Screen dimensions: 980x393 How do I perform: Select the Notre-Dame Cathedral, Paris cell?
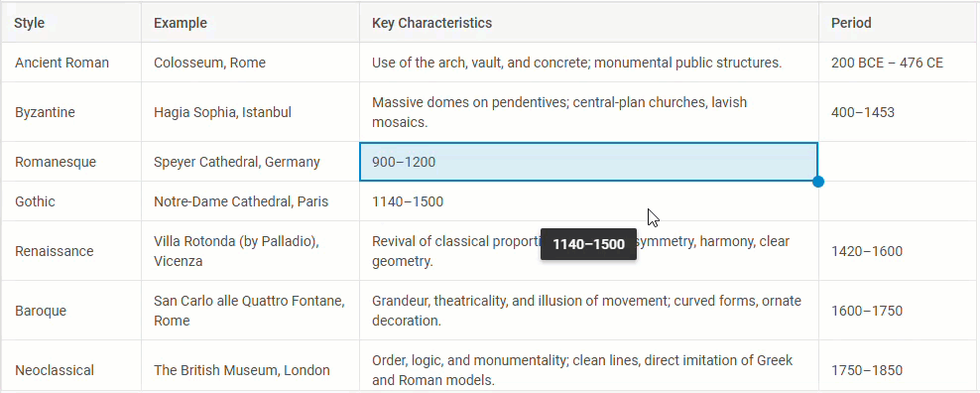coord(251,201)
